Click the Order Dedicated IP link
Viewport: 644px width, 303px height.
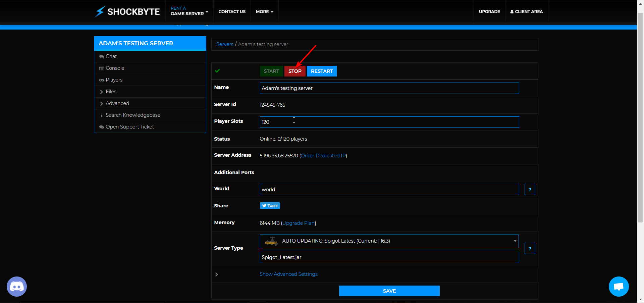pyautogui.click(x=323, y=156)
